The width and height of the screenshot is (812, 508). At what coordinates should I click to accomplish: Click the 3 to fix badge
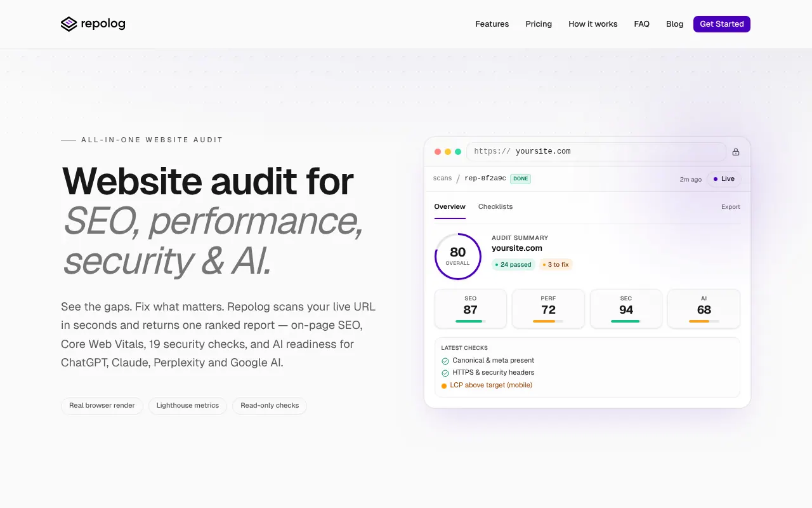click(556, 265)
